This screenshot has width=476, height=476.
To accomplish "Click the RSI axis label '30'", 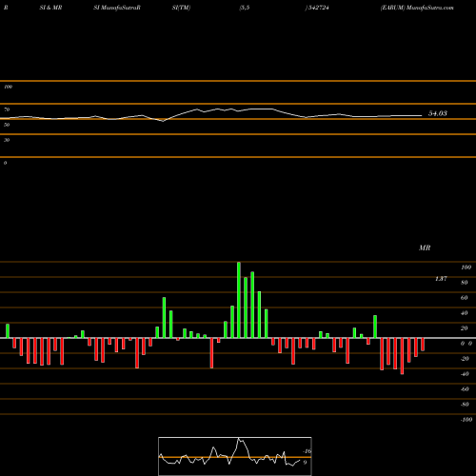I will [x=7, y=140].
